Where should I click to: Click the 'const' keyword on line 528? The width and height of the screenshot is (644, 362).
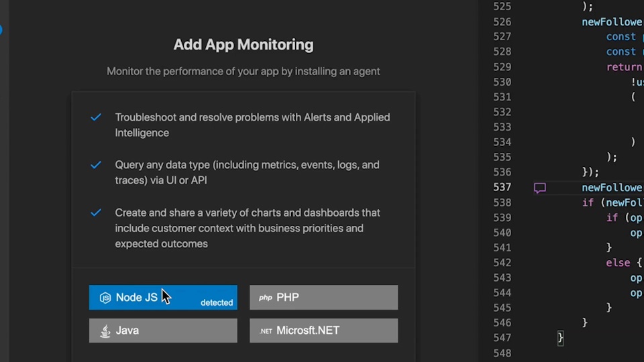621,52
